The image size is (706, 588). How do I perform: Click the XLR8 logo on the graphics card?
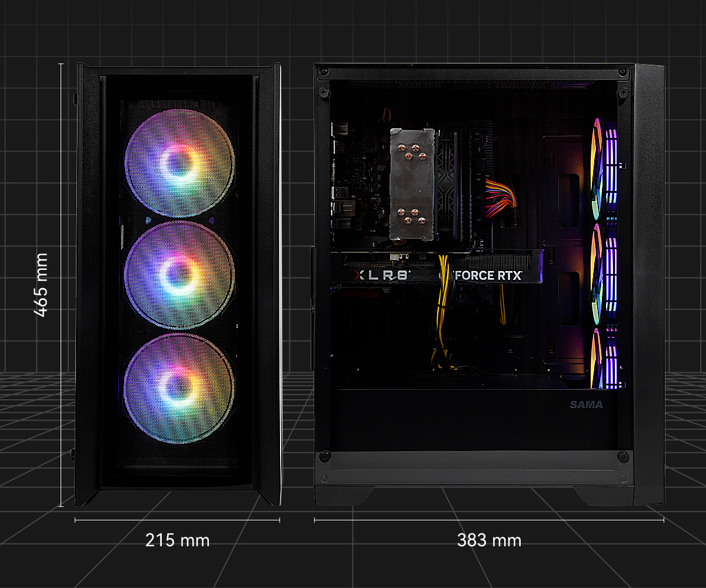click(x=384, y=275)
